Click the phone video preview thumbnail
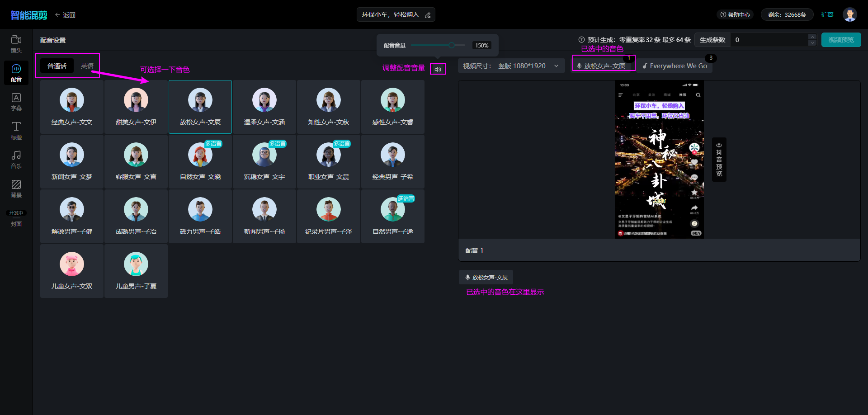 [x=659, y=160]
